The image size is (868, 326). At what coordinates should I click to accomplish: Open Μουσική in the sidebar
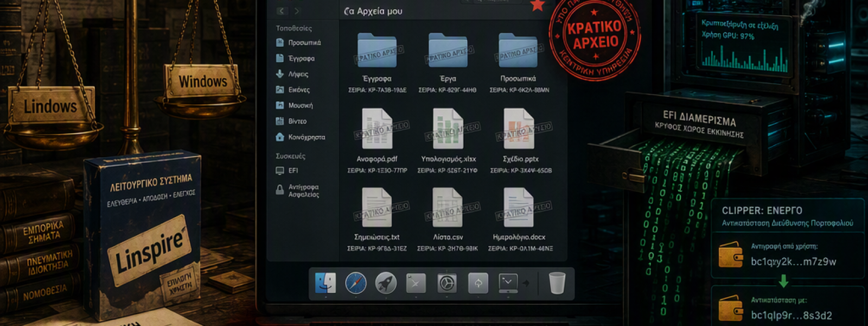click(x=295, y=105)
